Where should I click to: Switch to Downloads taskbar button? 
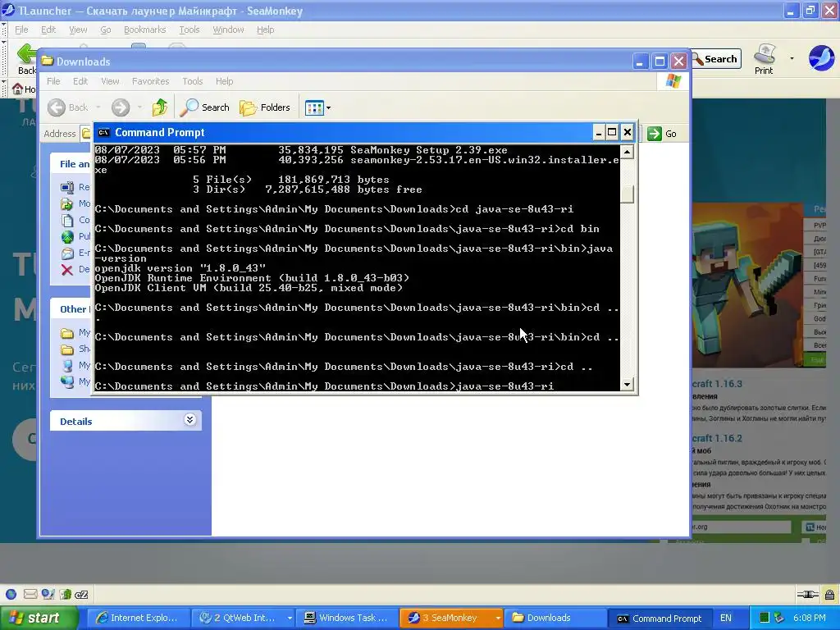(x=556, y=618)
